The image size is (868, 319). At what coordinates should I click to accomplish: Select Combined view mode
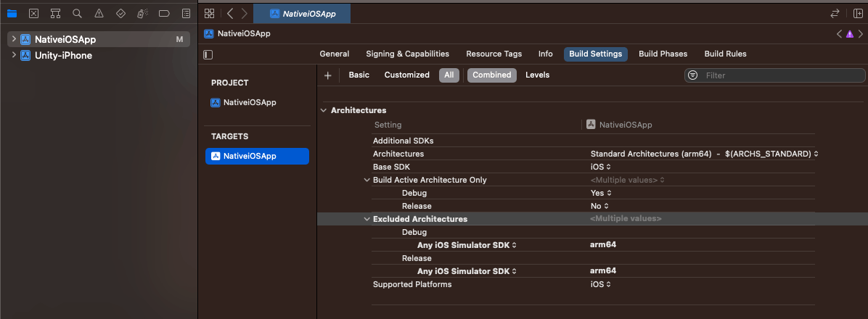coord(491,75)
